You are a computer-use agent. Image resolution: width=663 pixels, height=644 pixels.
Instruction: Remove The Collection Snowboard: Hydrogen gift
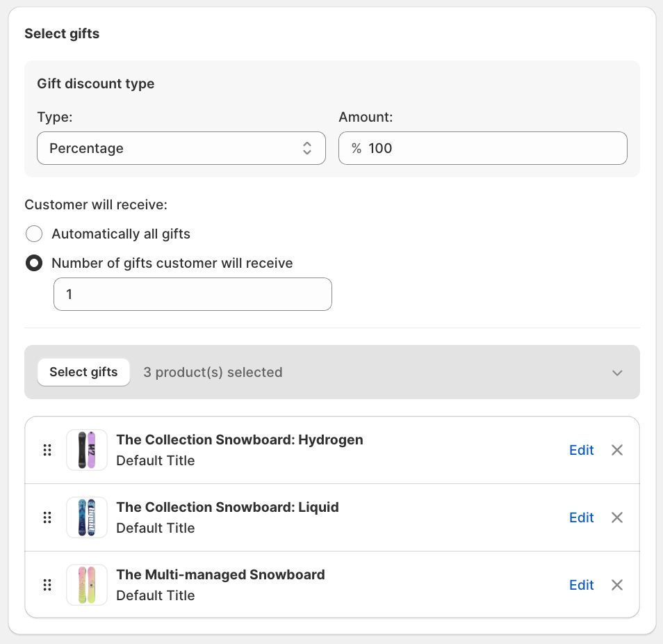(616, 450)
